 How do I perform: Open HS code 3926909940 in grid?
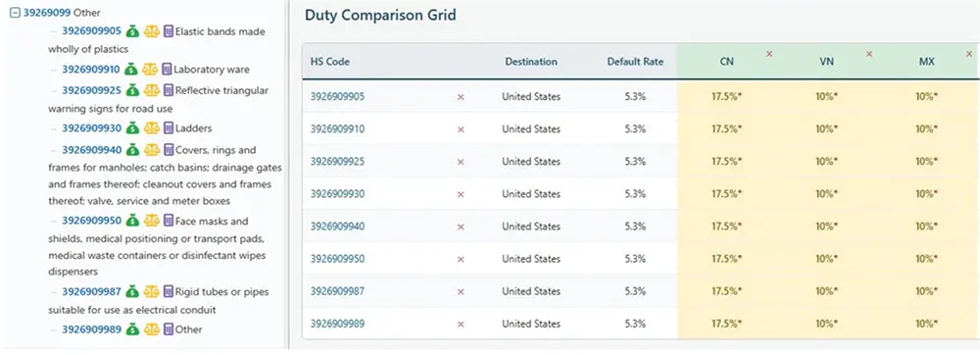(x=337, y=227)
